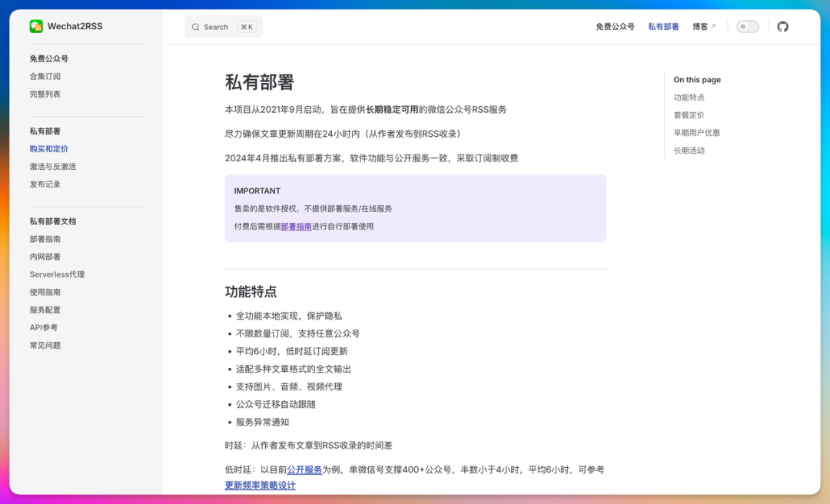Jump to 早期用户优惠 in page outline
The width and height of the screenshot is (830, 504).
click(696, 133)
